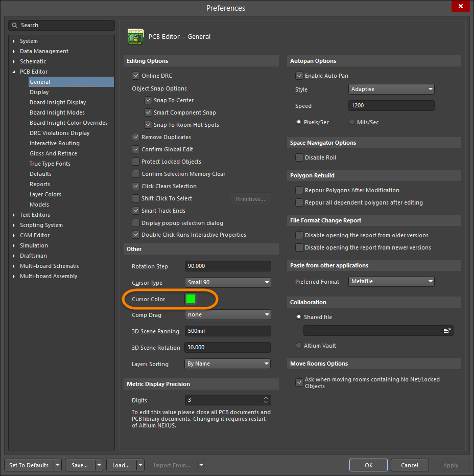This screenshot has width=474, height=476.
Task: Select the Mils/Sec radio button
Action: [x=352, y=122]
